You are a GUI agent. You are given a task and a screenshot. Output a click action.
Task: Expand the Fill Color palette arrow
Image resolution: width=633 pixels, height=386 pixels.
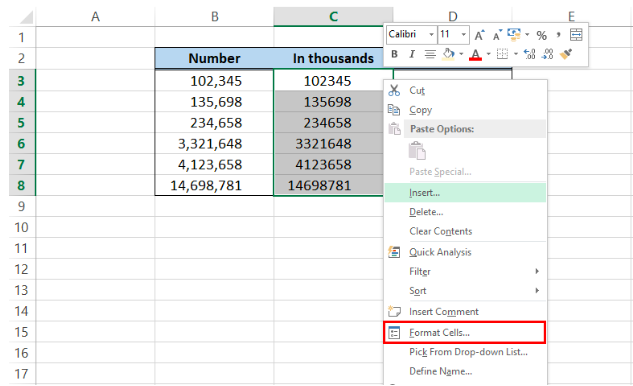pyautogui.click(x=461, y=54)
